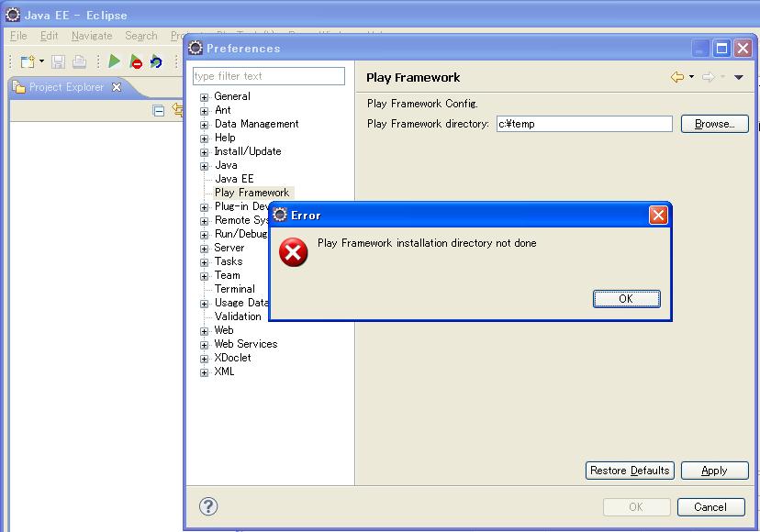This screenshot has width=760, height=532.
Task: Expand the Ant preferences node
Action: coord(204,111)
